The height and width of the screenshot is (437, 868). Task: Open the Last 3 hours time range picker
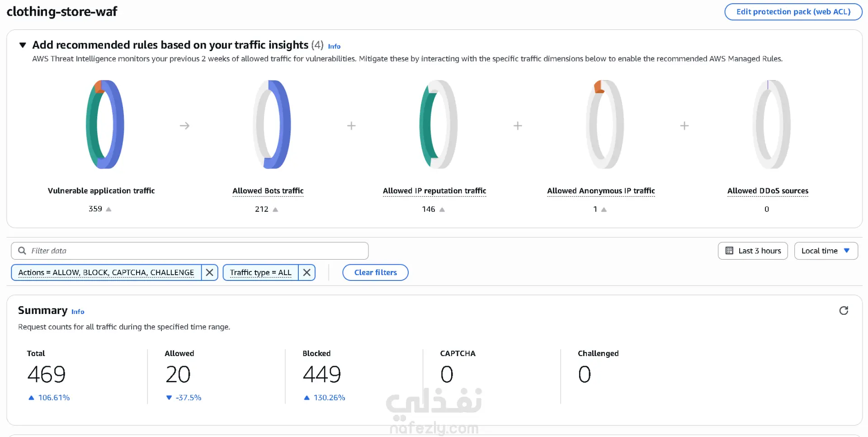753,251
